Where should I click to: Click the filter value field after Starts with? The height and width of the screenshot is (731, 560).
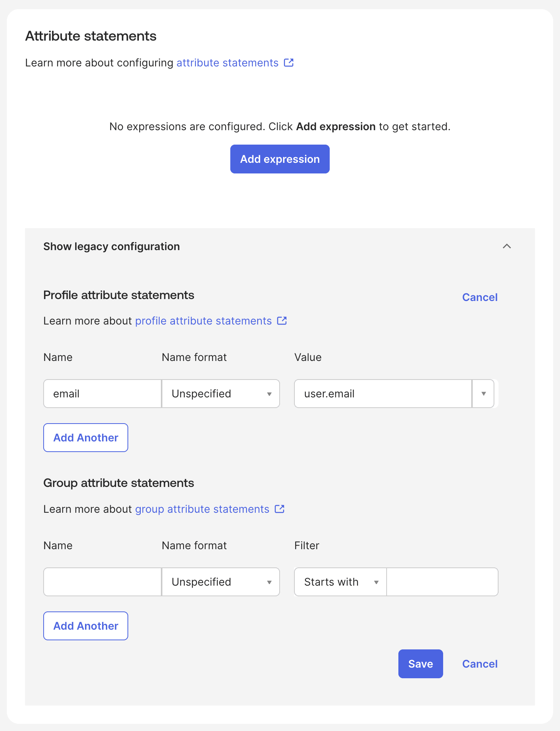click(442, 582)
